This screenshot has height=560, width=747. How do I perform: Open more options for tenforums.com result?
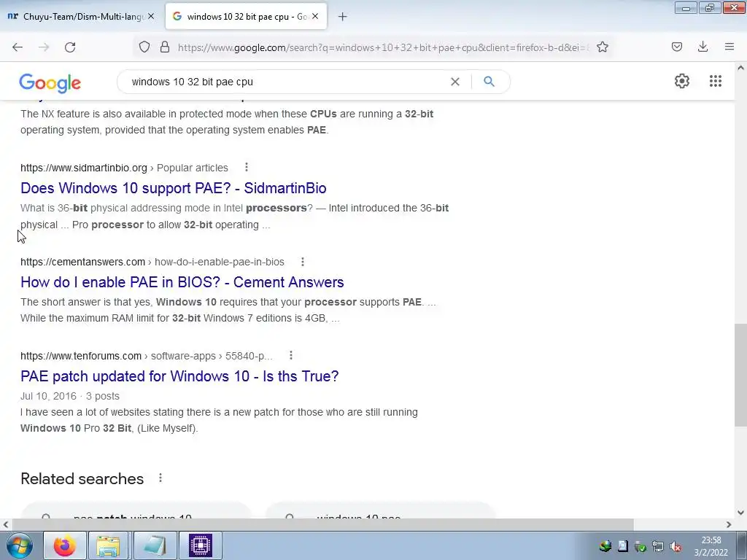point(291,355)
